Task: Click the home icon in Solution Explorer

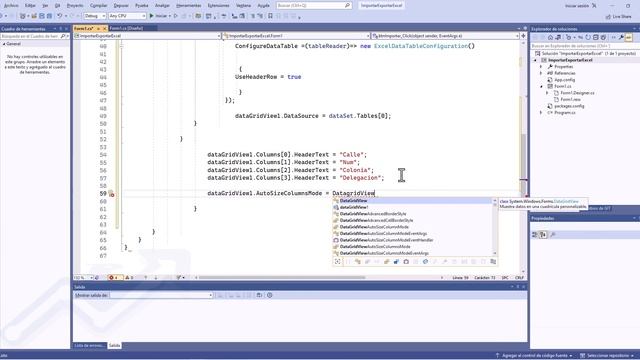Action: point(550,37)
